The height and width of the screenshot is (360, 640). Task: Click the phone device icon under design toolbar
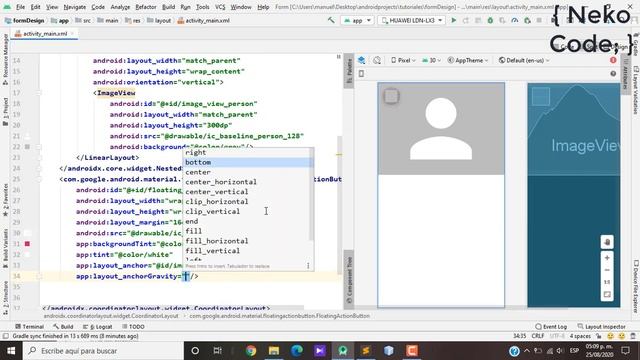pyautogui.click(x=361, y=73)
